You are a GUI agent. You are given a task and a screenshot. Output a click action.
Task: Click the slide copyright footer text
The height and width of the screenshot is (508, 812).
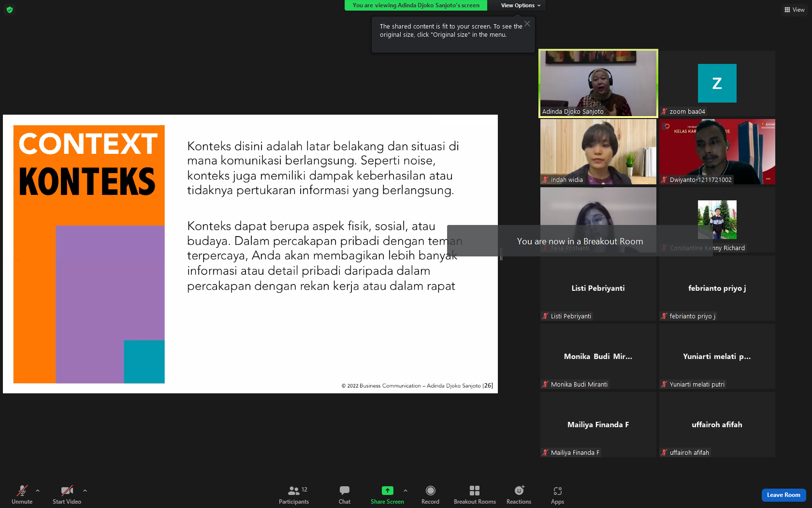click(x=417, y=386)
